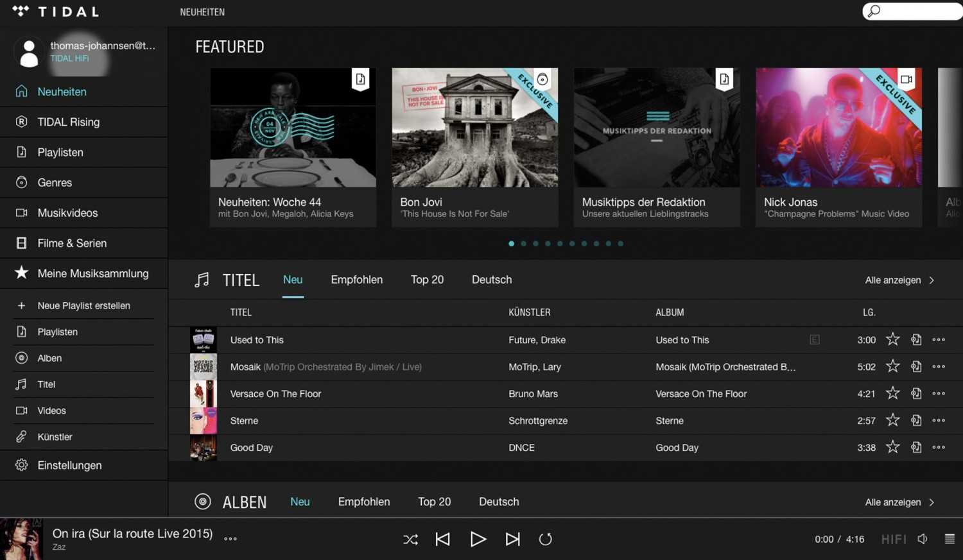Open Genres in the sidebar
The height and width of the screenshot is (560, 963).
[x=83, y=182]
